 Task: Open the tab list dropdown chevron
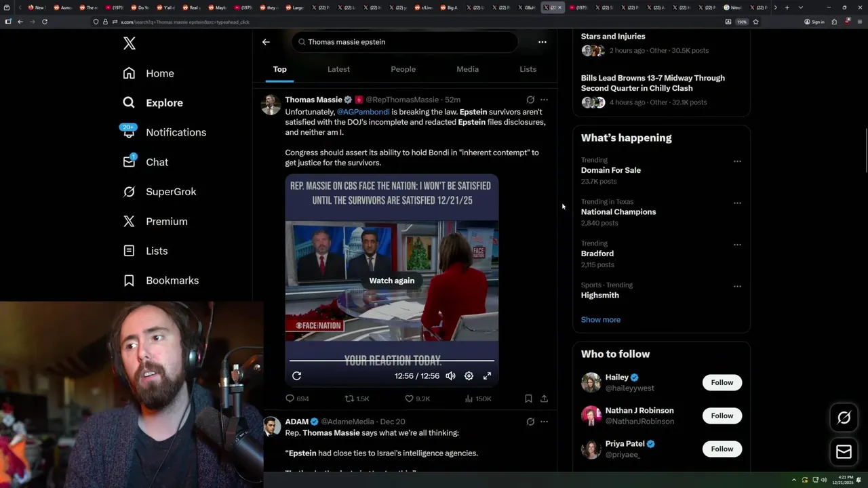[801, 7]
